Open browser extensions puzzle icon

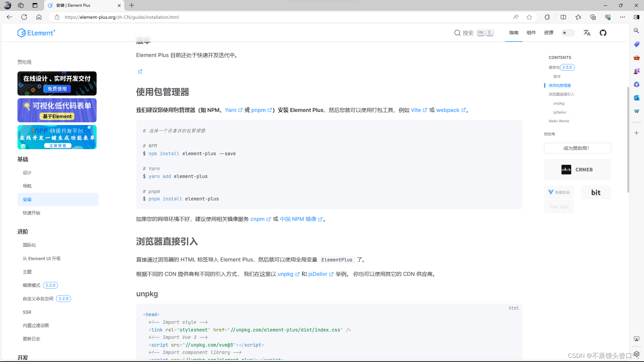click(x=547, y=17)
